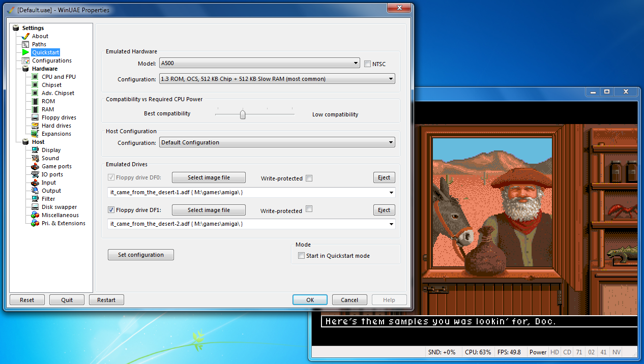
Task: Click the Host section icon
Action: coord(25,142)
